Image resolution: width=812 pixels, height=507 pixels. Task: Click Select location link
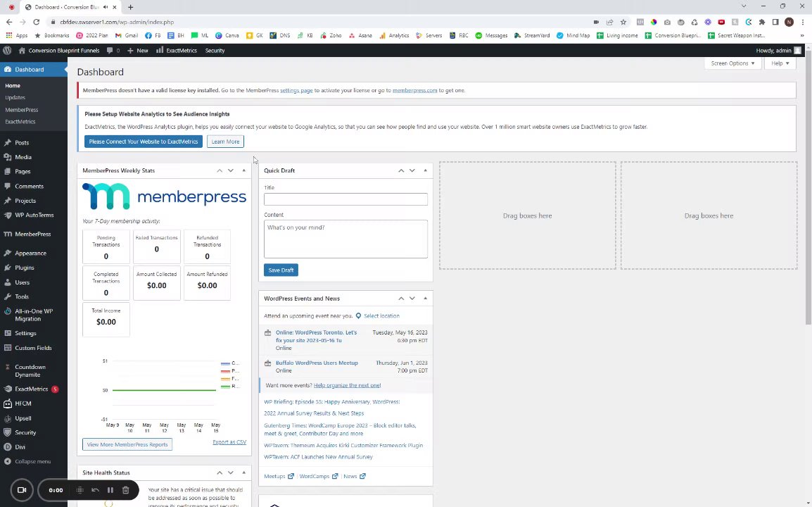coord(381,315)
